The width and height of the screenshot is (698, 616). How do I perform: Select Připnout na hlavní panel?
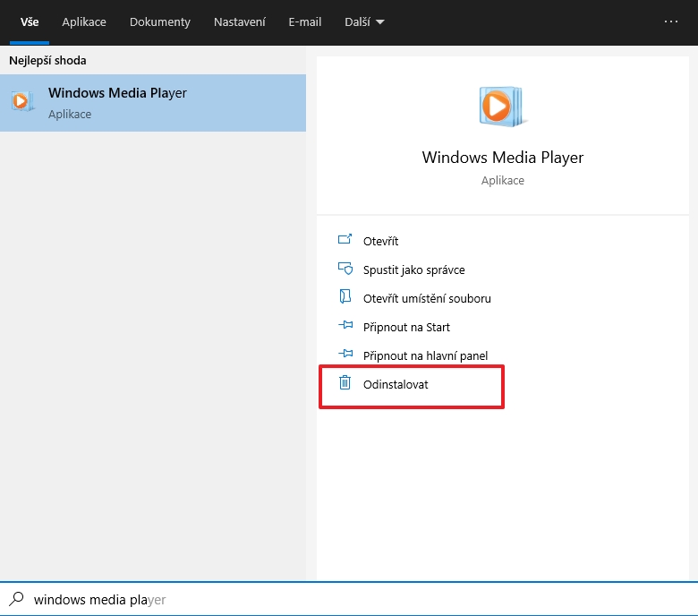(425, 355)
